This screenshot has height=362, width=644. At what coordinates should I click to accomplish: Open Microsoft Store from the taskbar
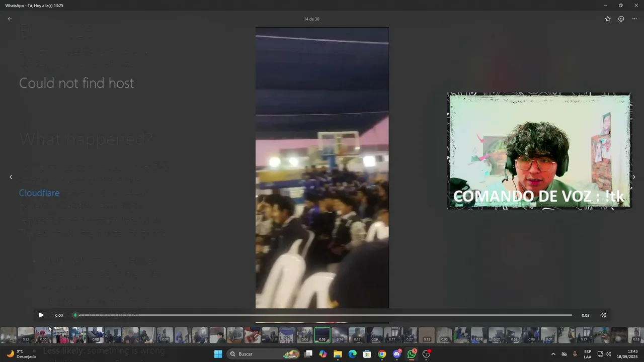[367, 354]
